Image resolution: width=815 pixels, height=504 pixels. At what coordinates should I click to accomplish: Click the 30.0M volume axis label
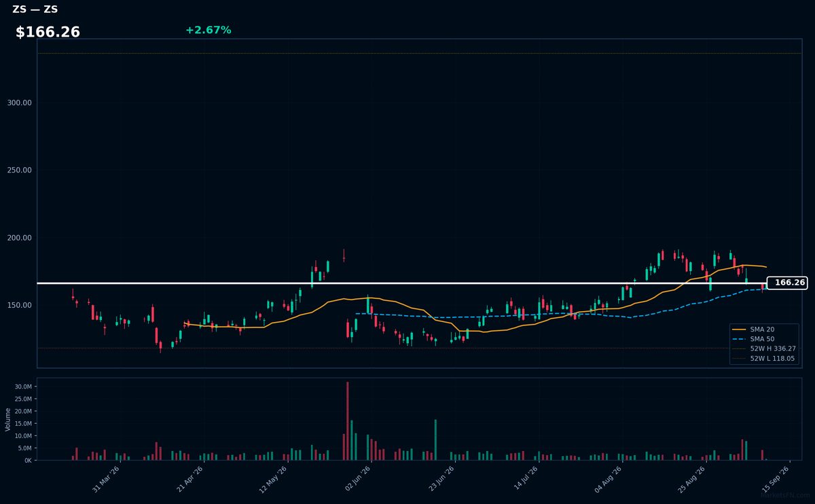point(23,386)
